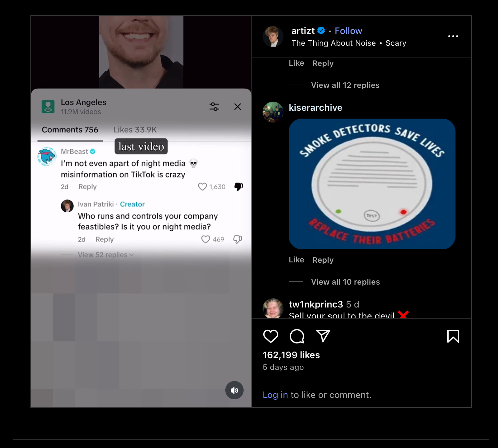
Task: Open tw1nkprinc3's profile avatar
Action: pyautogui.click(x=273, y=308)
